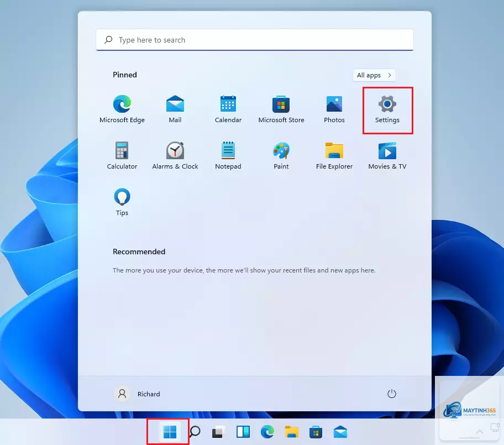Launch Movies & TV
The height and width of the screenshot is (445, 504).
(387, 156)
